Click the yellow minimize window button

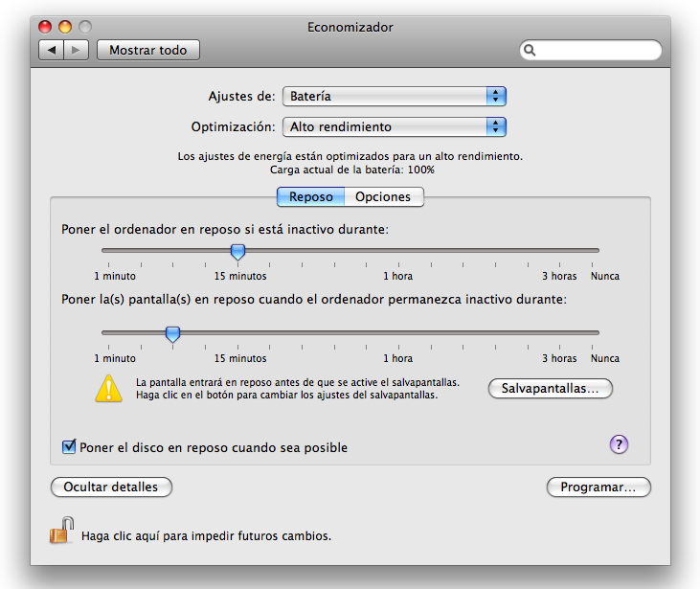(66, 28)
